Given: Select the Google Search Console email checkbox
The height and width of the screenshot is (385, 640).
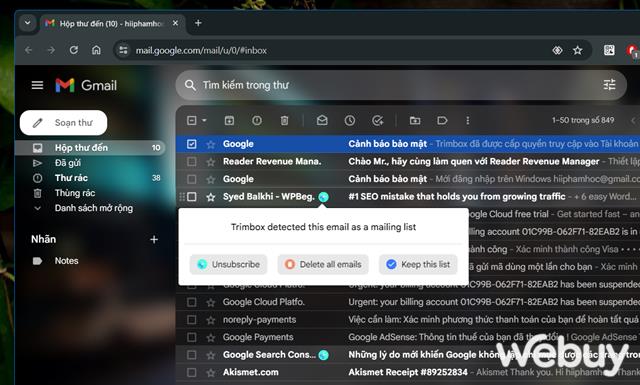Looking at the screenshot, I should click(191, 355).
